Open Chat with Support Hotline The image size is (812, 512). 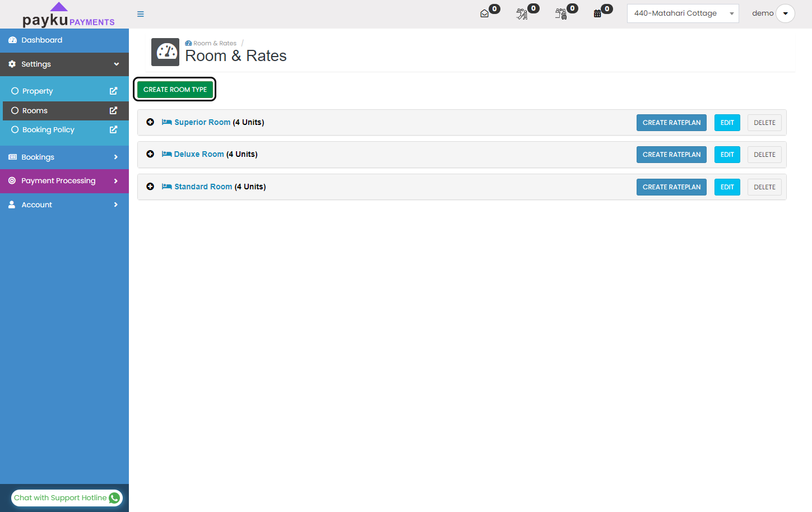tap(67, 498)
